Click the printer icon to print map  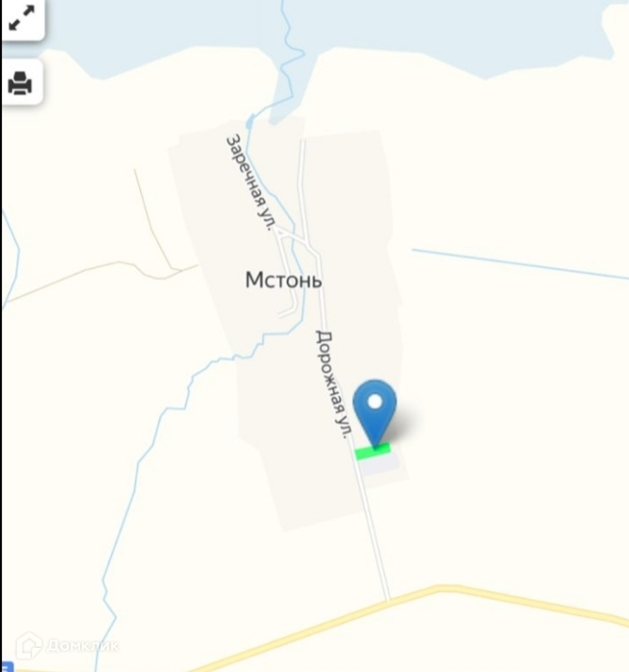[20, 83]
